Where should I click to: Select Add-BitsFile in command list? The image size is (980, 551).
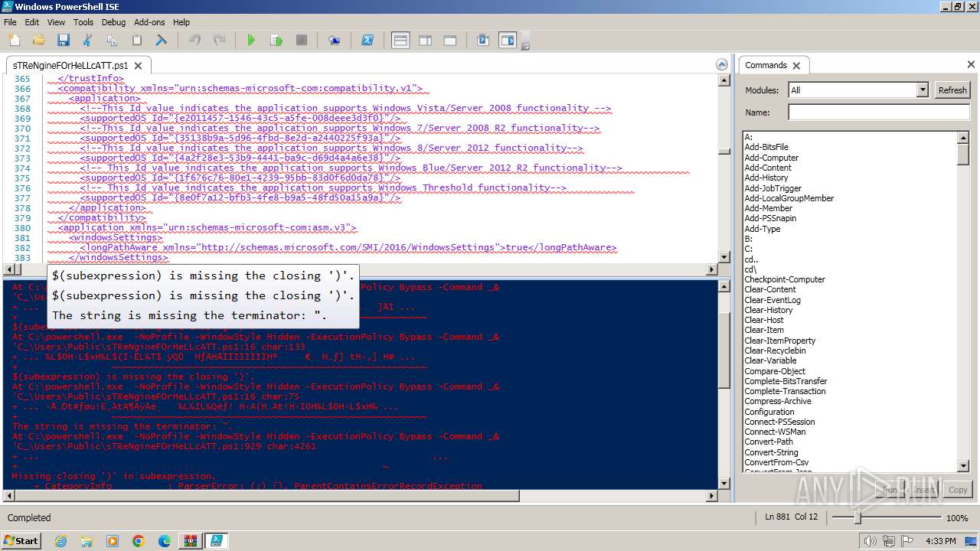click(766, 147)
